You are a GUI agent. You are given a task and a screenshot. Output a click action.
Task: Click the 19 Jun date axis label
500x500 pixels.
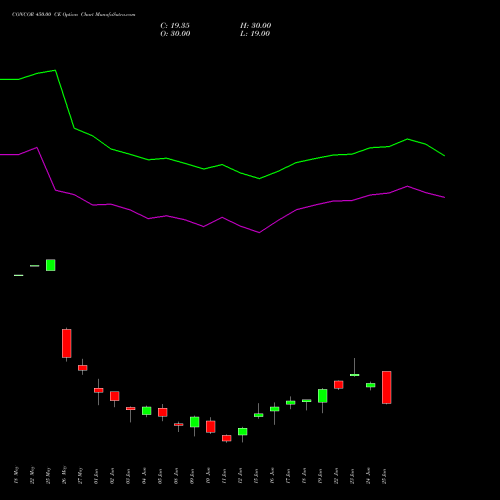[x=320, y=476]
